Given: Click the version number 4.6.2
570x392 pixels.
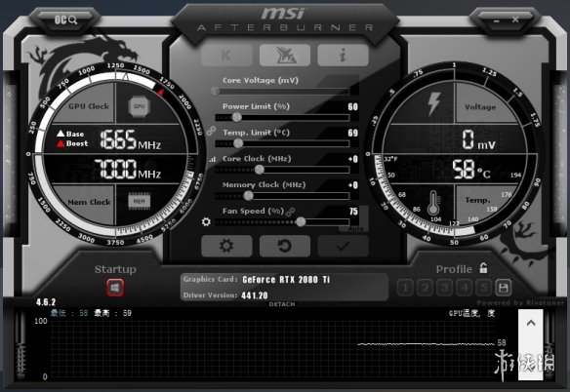Looking at the screenshot, I should pyautogui.click(x=46, y=302).
